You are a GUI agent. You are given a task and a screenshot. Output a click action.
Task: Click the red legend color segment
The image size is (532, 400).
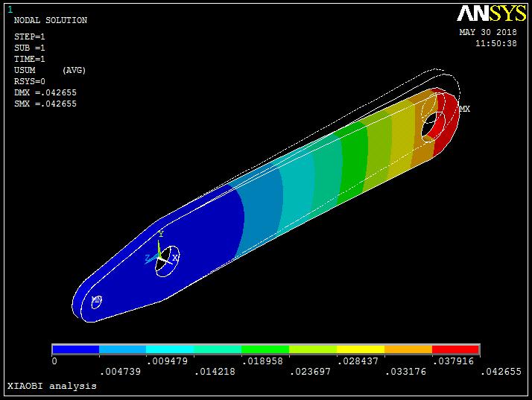[x=455, y=349]
